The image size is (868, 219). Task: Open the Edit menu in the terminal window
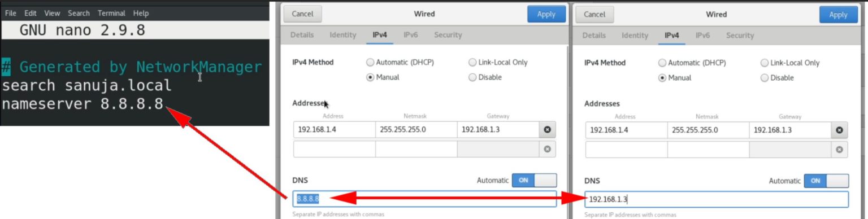tap(30, 13)
